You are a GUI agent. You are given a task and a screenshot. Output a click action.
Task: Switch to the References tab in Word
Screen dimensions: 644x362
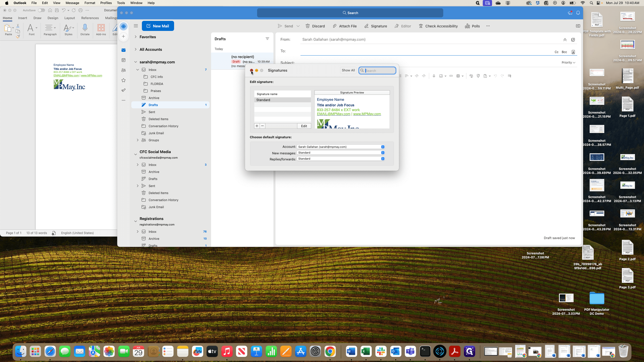[90, 18]
